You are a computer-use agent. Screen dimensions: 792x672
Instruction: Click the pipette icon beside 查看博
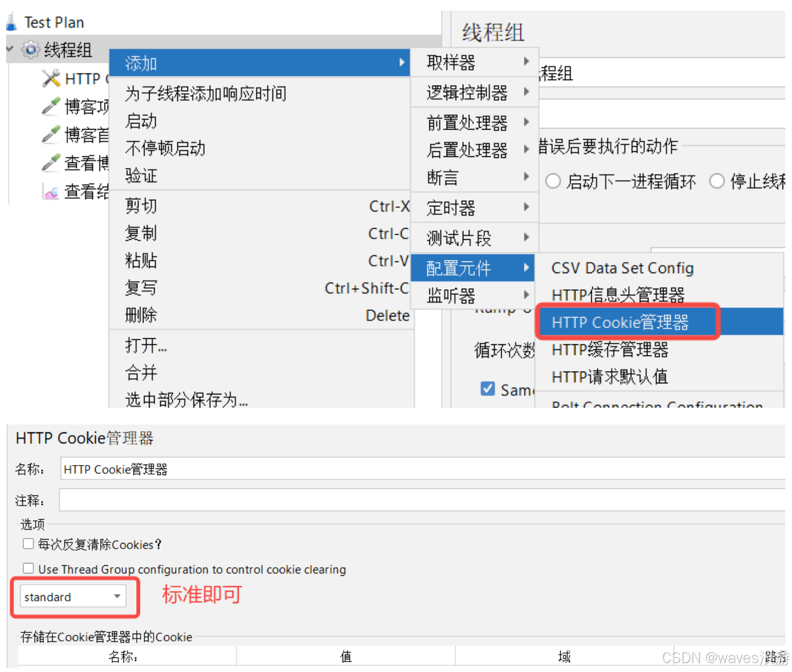click(x=51, y=162)
